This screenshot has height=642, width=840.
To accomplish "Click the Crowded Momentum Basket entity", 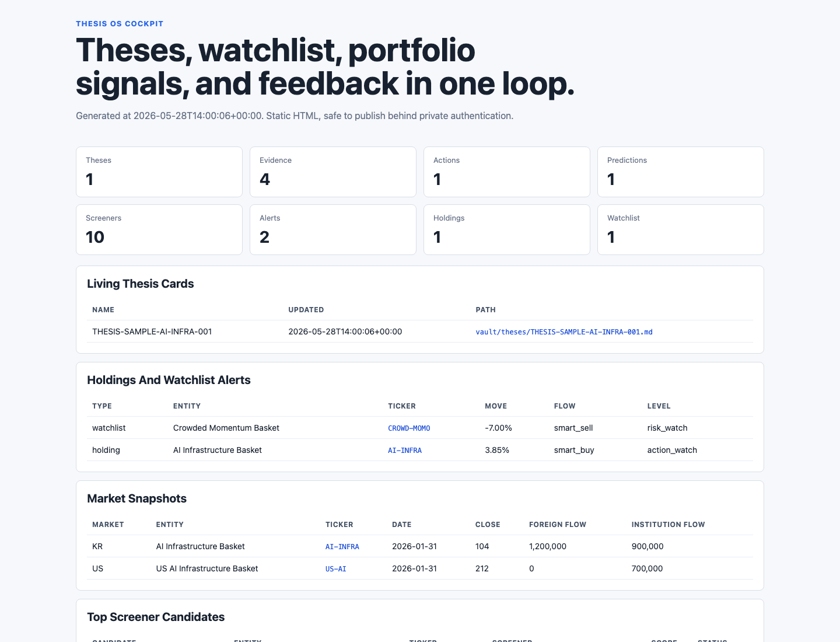I will pyautogui.click(x=226, y=428).
